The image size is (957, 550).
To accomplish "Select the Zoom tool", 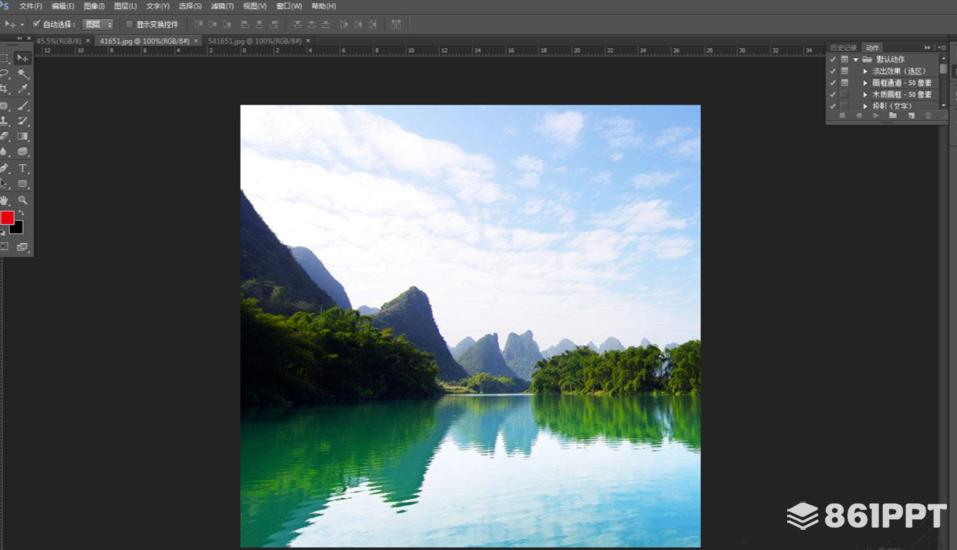I will (x=23, y=200).
